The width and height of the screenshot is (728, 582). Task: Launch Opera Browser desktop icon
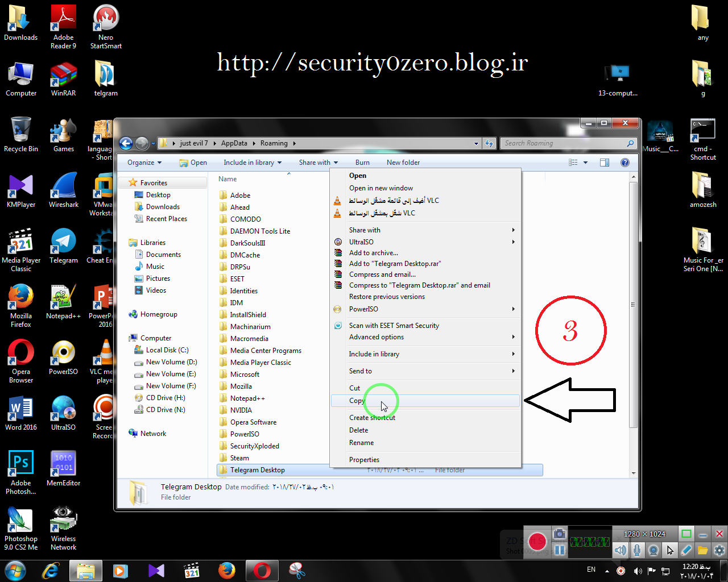pos(21,361)
